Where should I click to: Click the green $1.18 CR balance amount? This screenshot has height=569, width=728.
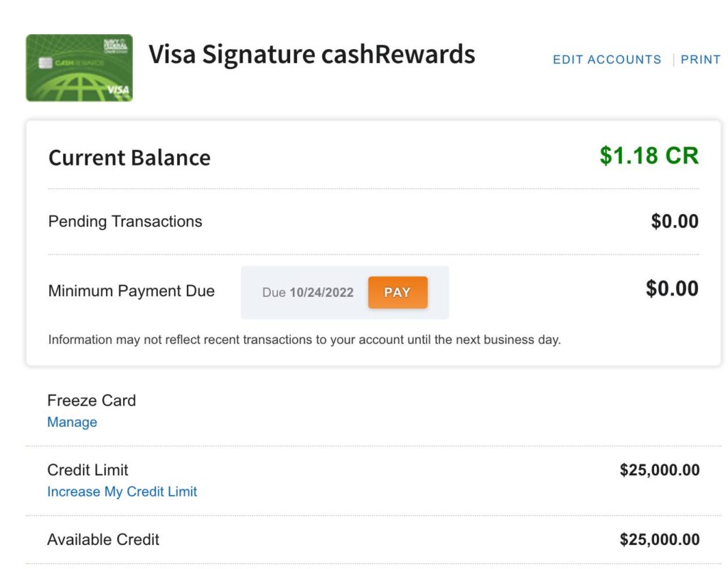pyautogui.click(x=648, y=156)
